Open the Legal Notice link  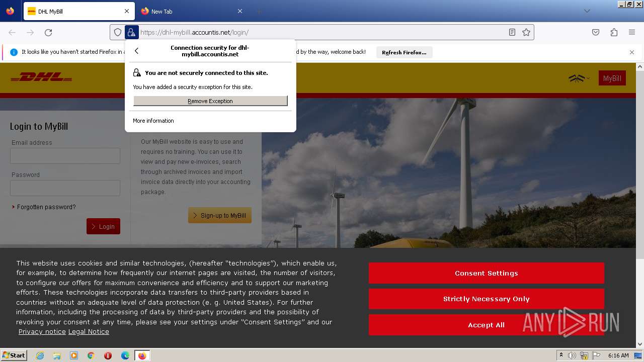(89, 332)
